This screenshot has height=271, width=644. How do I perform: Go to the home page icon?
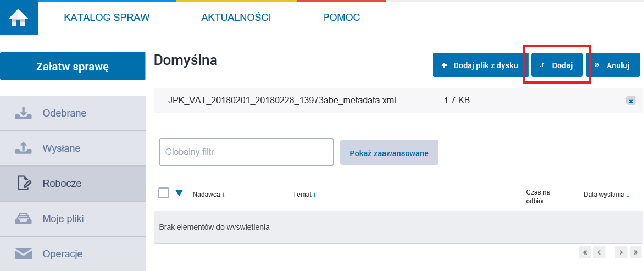pyautogui.click(x=19, y=18)
